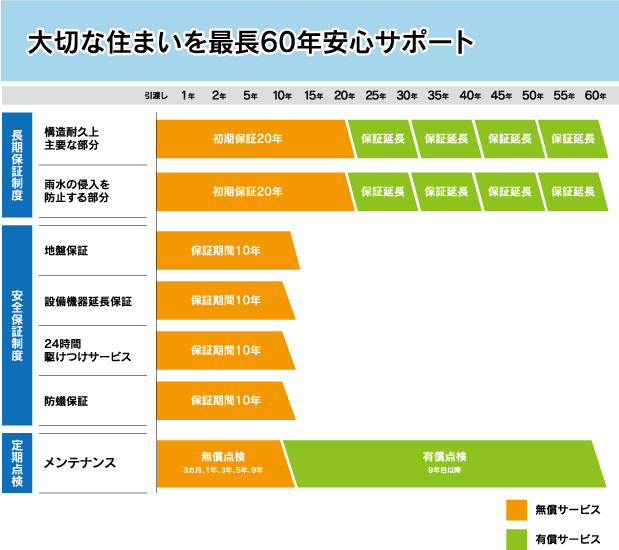The height and width of the screenshot is (550, 619).
Task: Click the 1年 timeline label
Action: (188, 96)
